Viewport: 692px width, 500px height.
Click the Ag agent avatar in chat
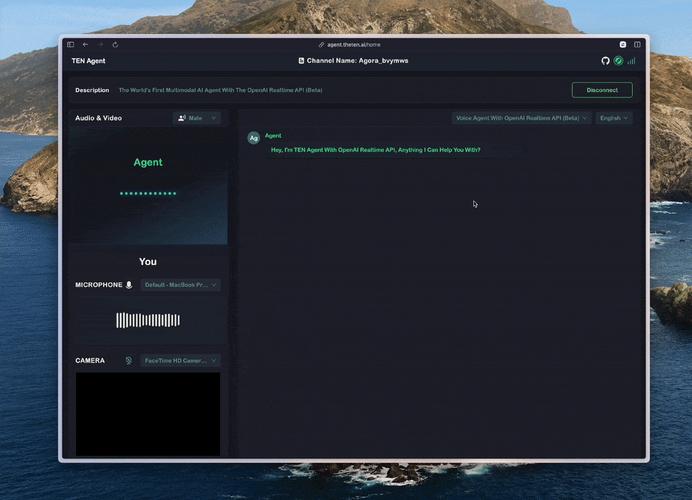tap(254, 138)
